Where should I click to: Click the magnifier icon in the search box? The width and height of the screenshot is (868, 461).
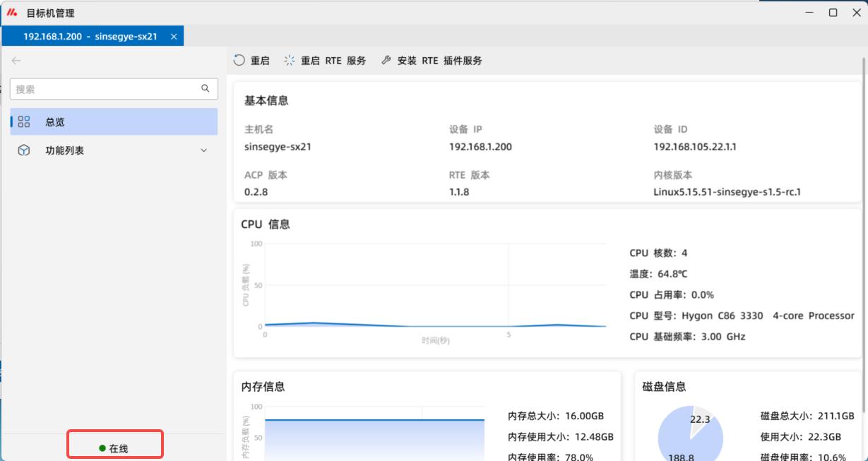pyautogui.click(x=206, y=88)
